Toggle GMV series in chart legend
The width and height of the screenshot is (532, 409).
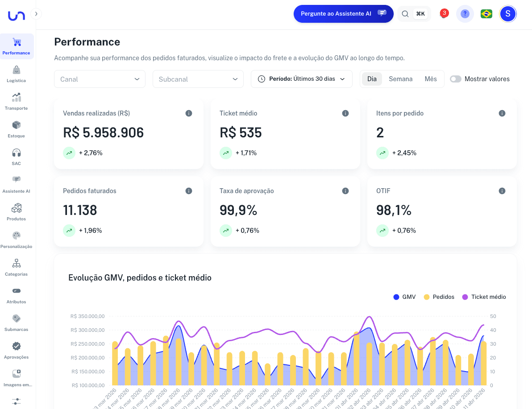click(404, 297)
